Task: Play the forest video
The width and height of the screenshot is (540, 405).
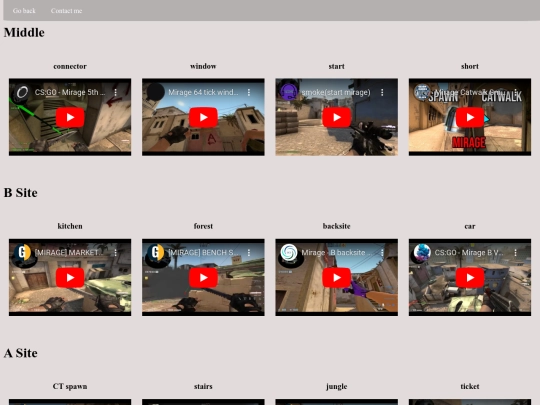Action: pos(203,278)
